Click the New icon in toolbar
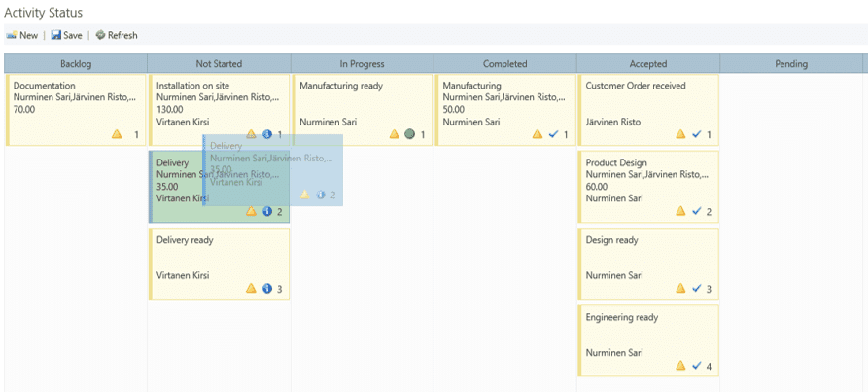The height and width of the screenshot is (392, 868). point(12,35)
